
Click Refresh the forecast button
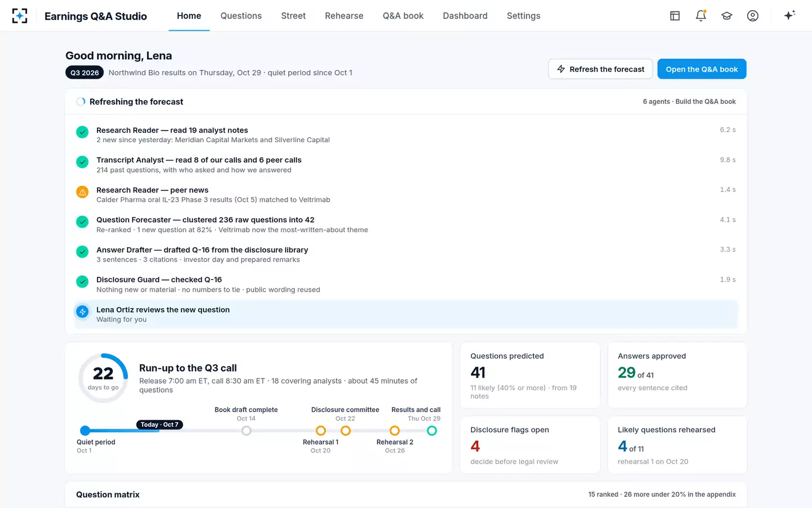[x=601, y=69]
